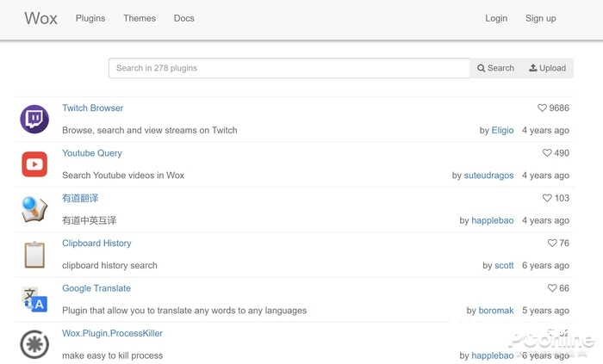The width and height of the screenshot is (603, 364).
Task: Like Twitch Browser using the heart icon
Action: [542, 108]
